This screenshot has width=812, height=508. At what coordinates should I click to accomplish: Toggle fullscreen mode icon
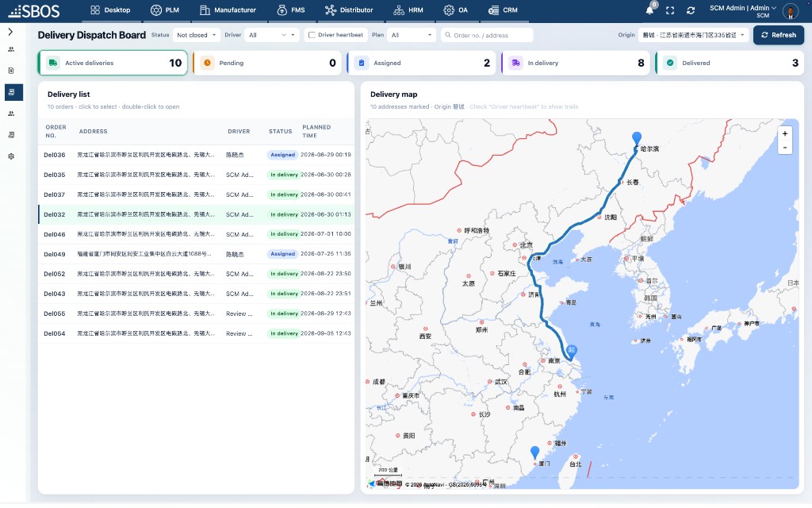(x=670, y=10)
